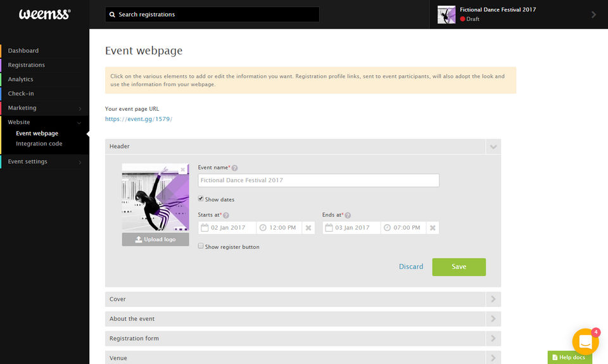Click the Upload logo button
The height and width of the screenshot is (364, 608).
click(156, 239)
